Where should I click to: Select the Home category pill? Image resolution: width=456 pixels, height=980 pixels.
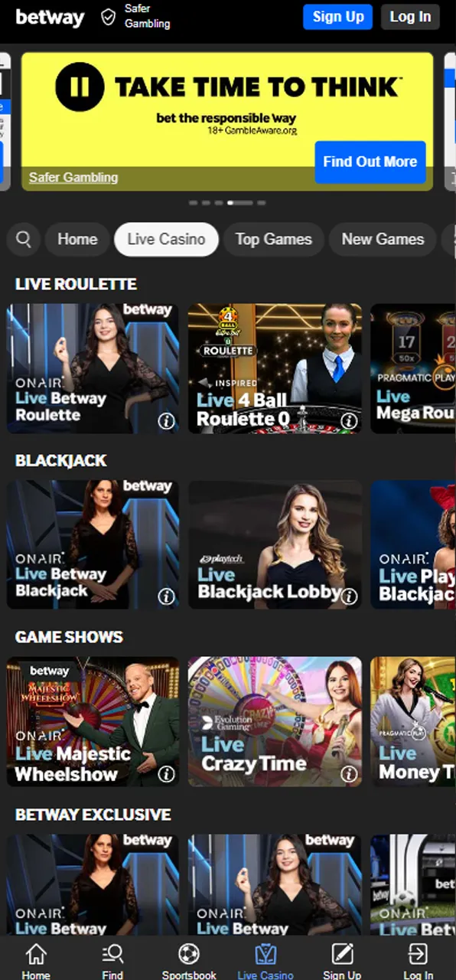click(x=77, y=240)
